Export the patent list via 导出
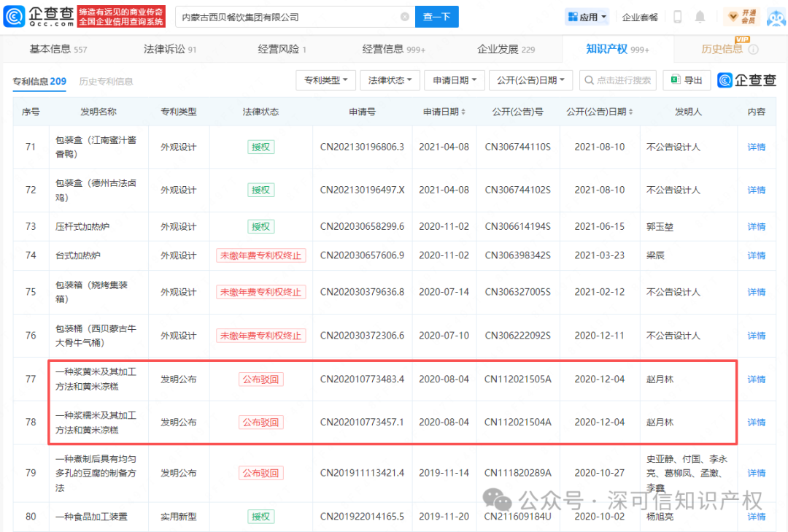Image resolution: width=788 pixels, height=532 pixels. point(687,80)
